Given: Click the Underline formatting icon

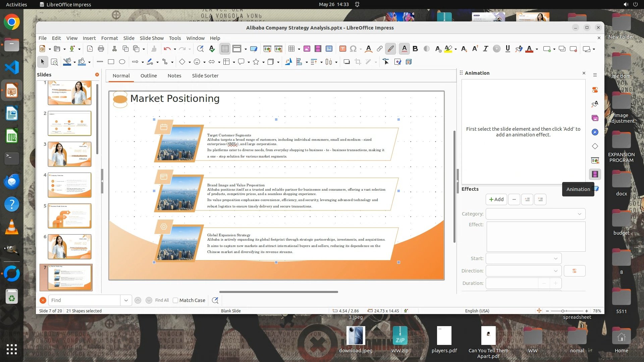Looking at the screenshot, I should point(507,49).
